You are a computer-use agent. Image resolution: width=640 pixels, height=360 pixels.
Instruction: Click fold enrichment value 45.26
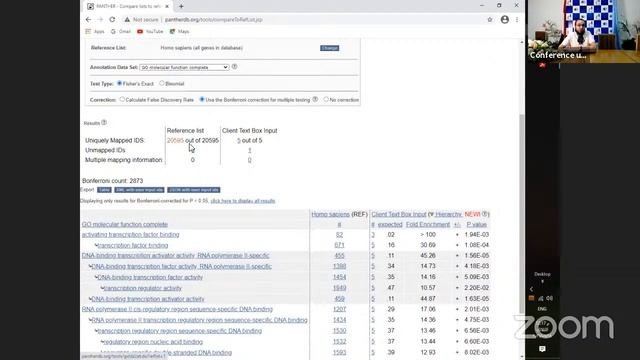coord(428,256)
